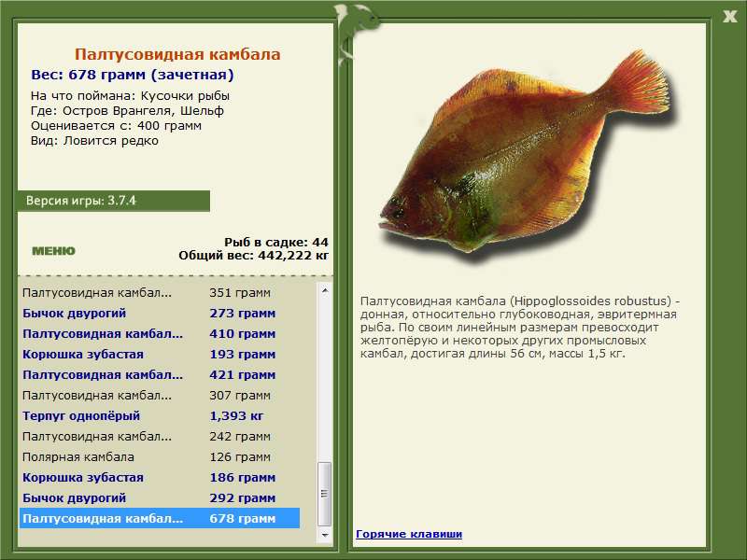Open the Горячие клавиши link
Viewport: 747px width, 560px height.
click(408, 534)
